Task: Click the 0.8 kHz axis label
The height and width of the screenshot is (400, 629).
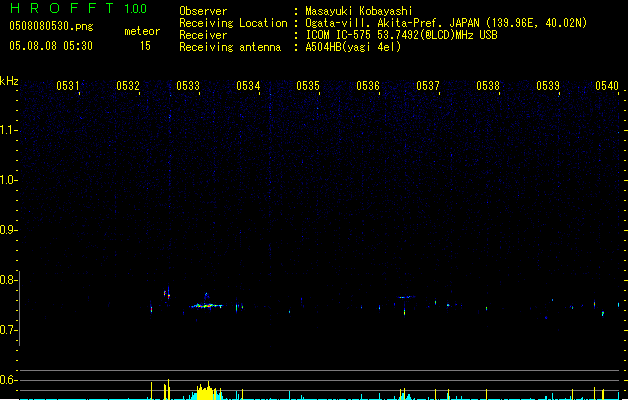Action: (7, 280)
